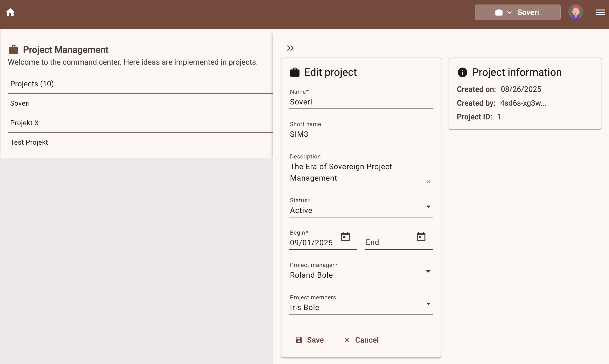Cancel editing the project
This screenshot has width=609, height=364.
(x=361, y=340)
